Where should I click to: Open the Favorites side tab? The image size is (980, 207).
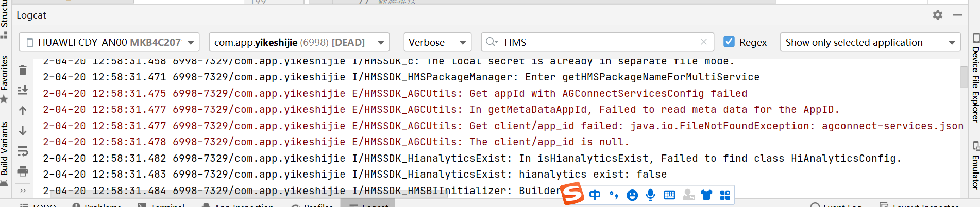click(4, 79)
